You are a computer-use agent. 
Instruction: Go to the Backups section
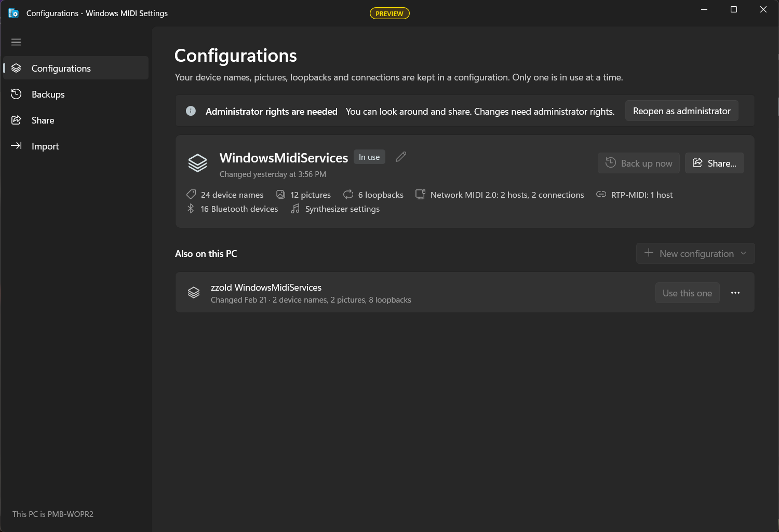(76, 94)
